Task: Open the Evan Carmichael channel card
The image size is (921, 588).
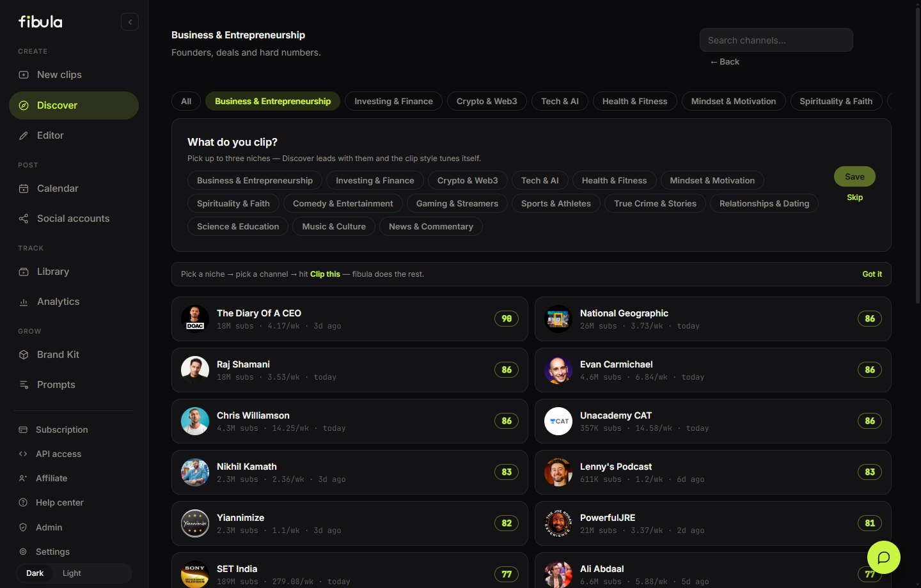Action: [x=712, y=370]
